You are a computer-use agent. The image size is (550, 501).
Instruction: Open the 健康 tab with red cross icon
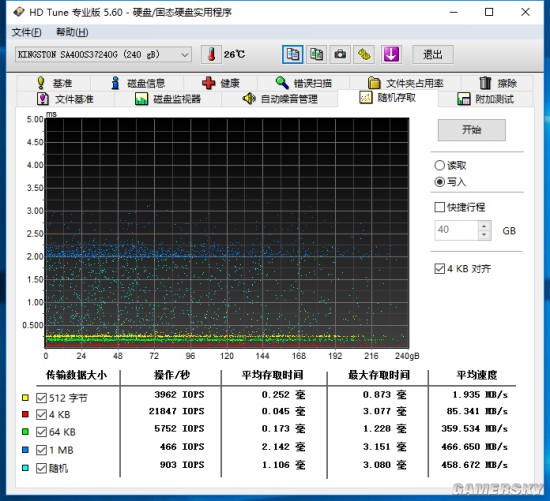221,83
